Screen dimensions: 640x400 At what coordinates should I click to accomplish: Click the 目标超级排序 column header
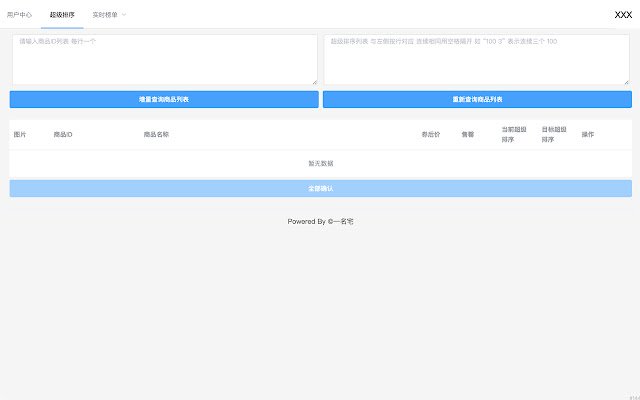point(554,134)
